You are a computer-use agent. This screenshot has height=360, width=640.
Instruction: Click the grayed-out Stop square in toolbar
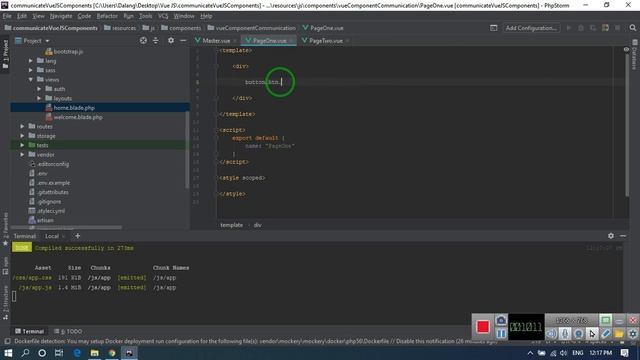(x=618, y=28)
